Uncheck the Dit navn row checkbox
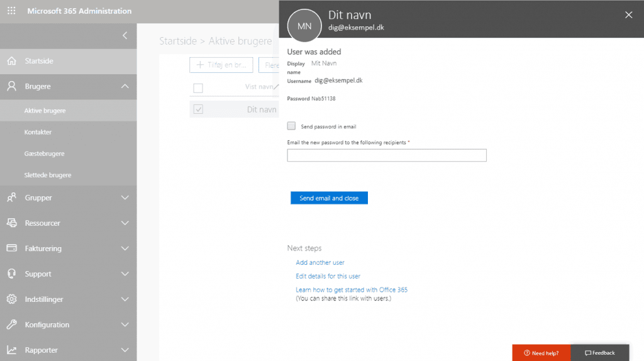 click(198, 109)
